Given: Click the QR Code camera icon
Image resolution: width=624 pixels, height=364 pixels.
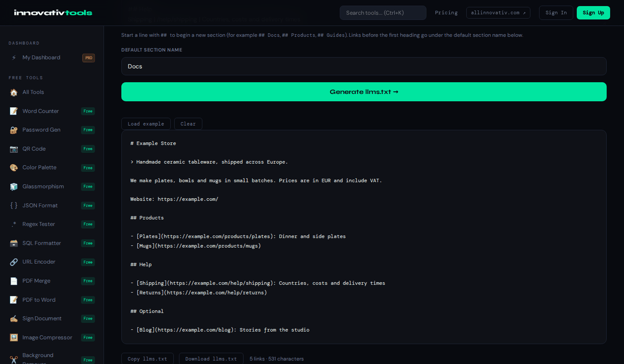Looking at the screenshot, I should click(14, 149).
